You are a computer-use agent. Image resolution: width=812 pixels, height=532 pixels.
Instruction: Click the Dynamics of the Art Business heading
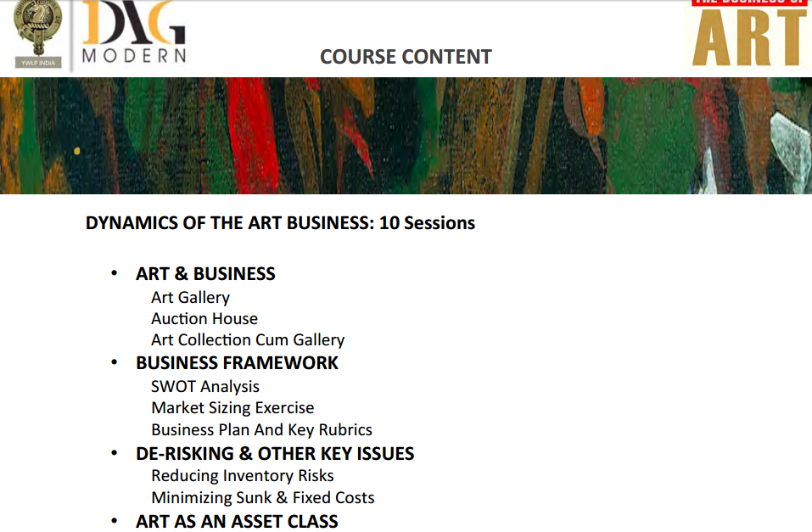pyautogui.click(x=280, y=223)
